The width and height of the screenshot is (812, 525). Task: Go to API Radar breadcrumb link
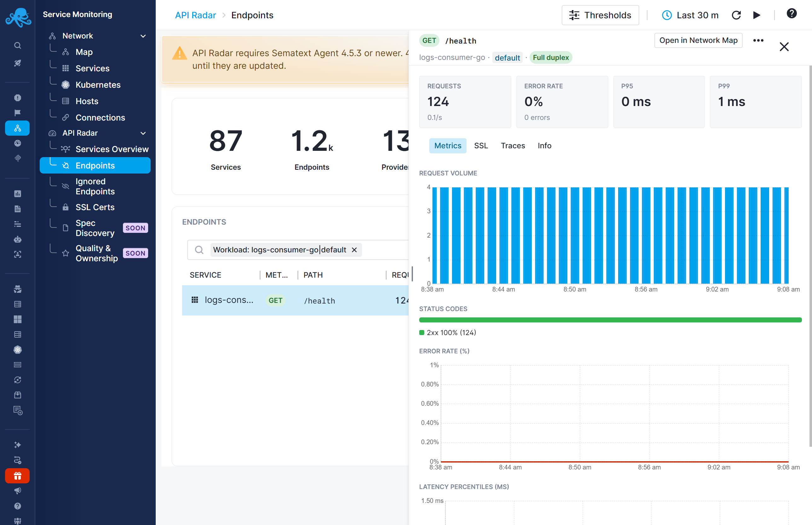[x=195, y=15]
